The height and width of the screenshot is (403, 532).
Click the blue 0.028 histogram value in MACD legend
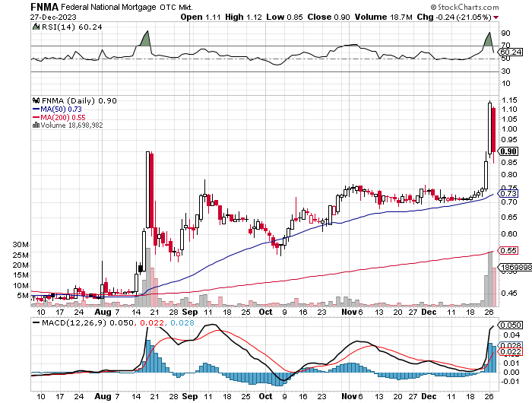[x=182, y=322]
